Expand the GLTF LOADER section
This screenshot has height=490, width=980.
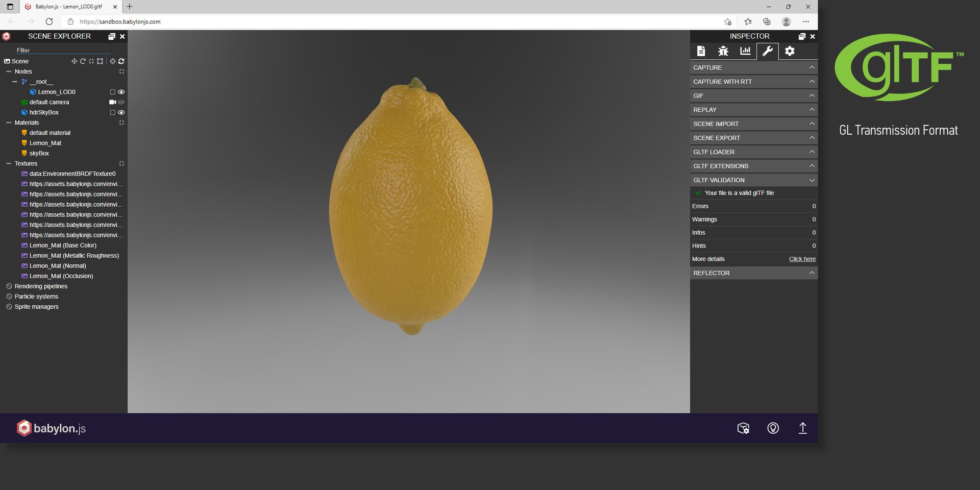tap(754, 152)
